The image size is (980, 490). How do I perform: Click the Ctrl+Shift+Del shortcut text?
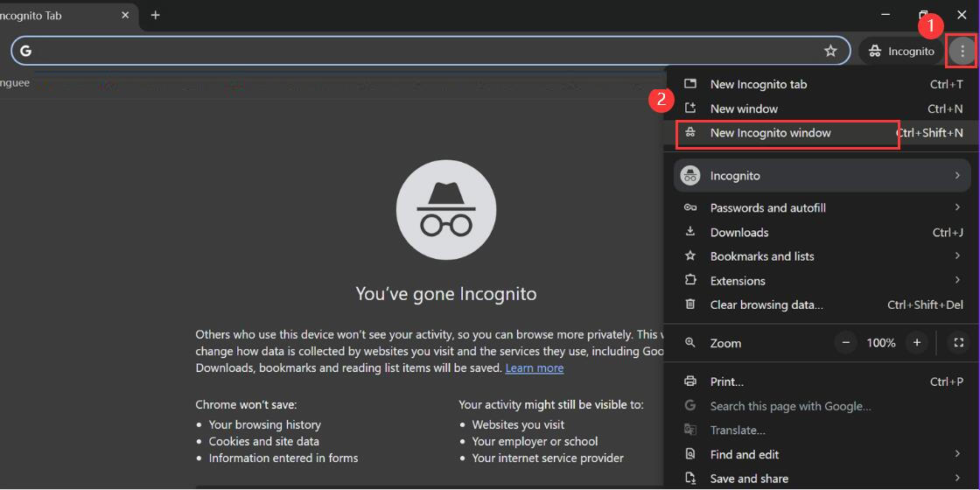click(925, 305)
